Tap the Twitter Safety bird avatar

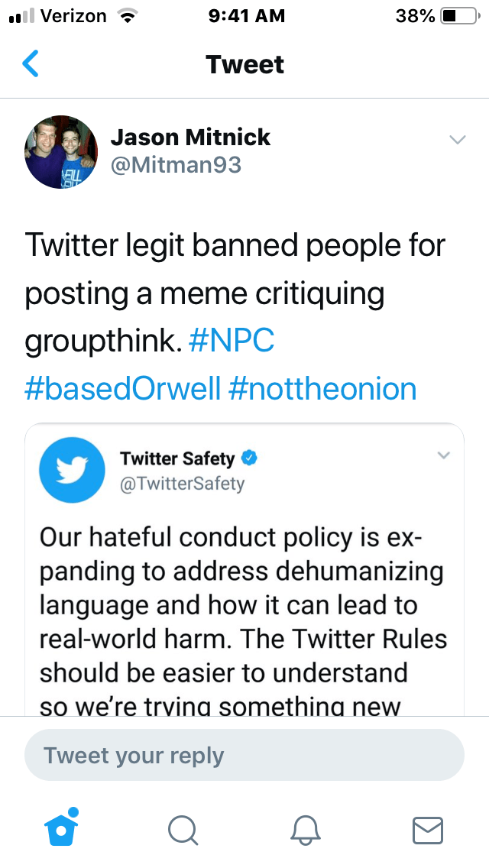[71, 471]
